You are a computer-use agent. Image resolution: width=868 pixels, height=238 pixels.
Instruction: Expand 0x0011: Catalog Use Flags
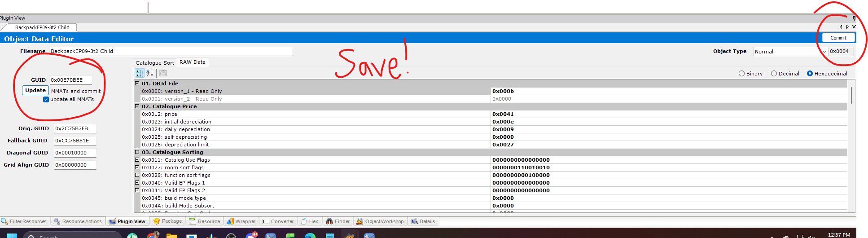(x=137, y=160)
